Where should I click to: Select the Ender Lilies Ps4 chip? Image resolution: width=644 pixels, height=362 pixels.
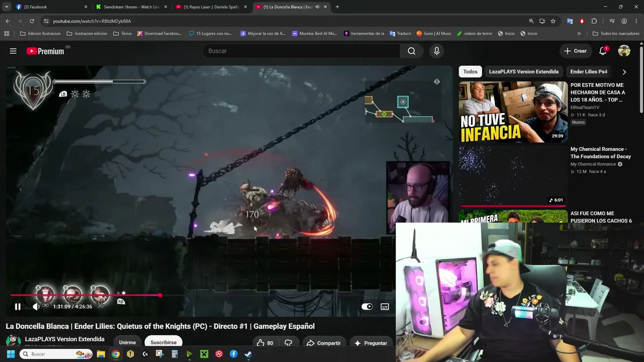coord(589,72)
